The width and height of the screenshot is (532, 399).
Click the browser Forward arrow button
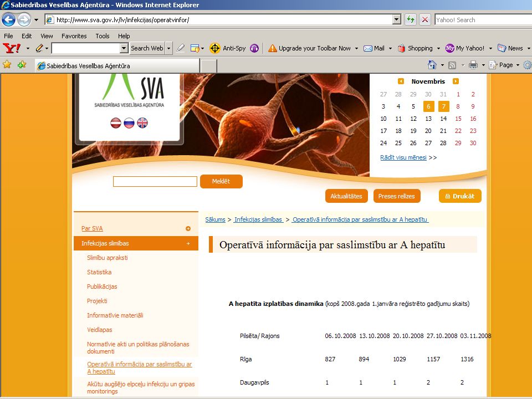(24, 20)
